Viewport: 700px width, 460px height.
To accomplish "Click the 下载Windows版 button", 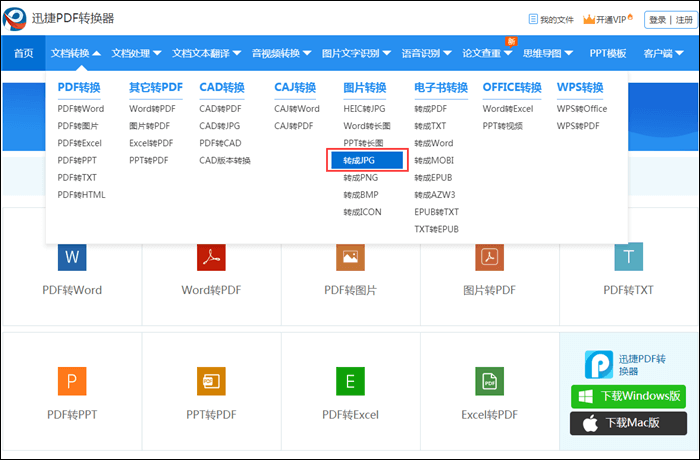I will 628,396.
